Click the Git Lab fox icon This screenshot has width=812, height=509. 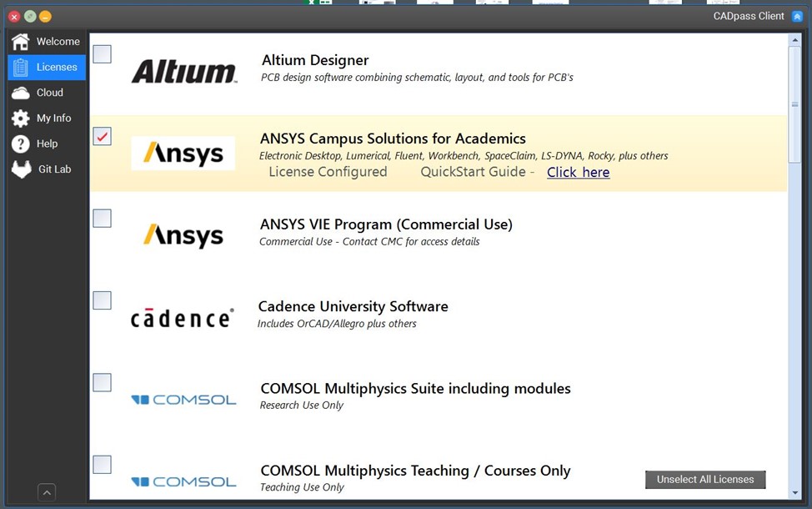click(21, 169)
